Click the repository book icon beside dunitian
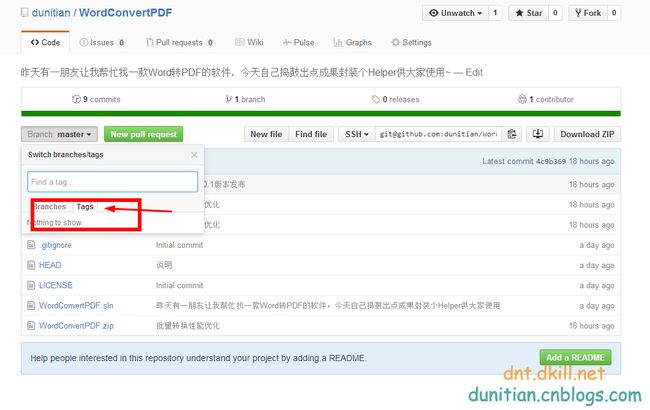650x410 pixels. [x=25, y=13]
